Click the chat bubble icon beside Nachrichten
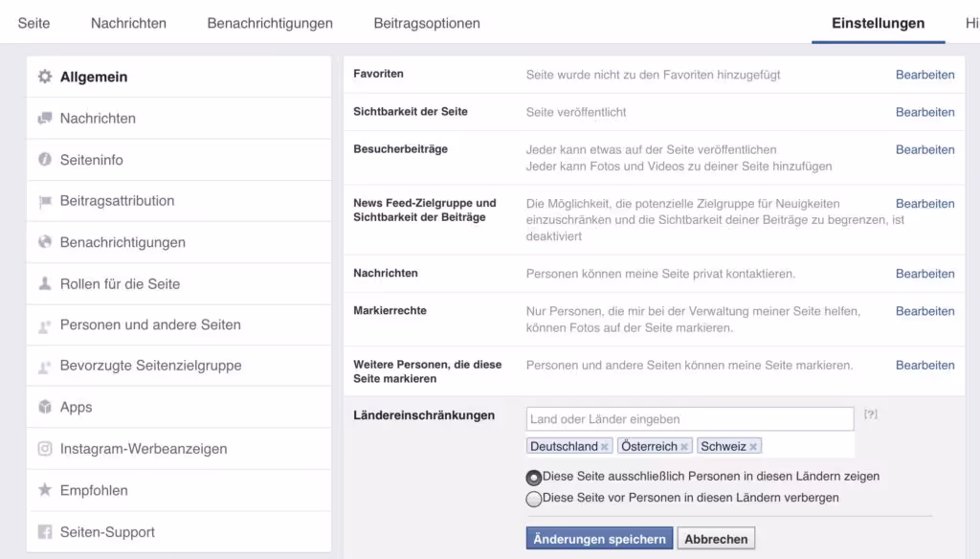980x559 pixels. click(x=44, y=118)
